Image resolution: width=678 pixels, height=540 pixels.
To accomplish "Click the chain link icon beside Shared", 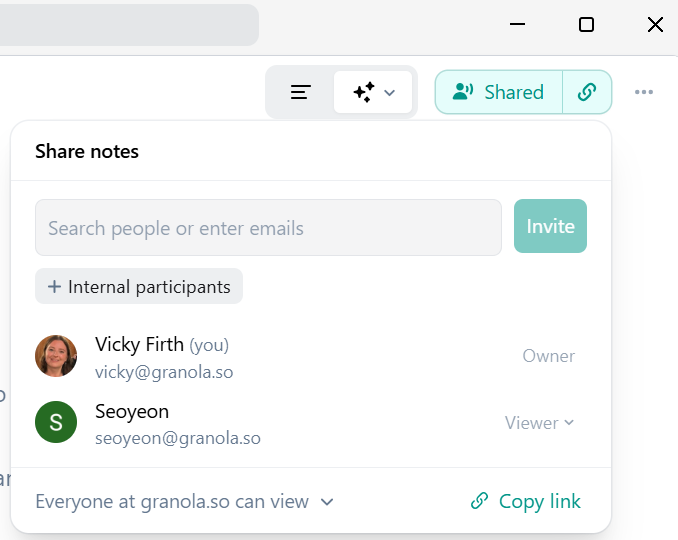I will (587, 92).
